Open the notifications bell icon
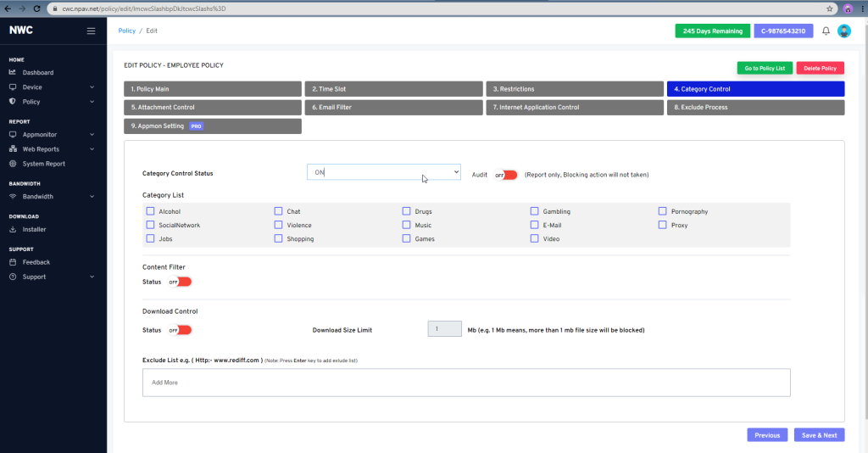 coord(826,31)
